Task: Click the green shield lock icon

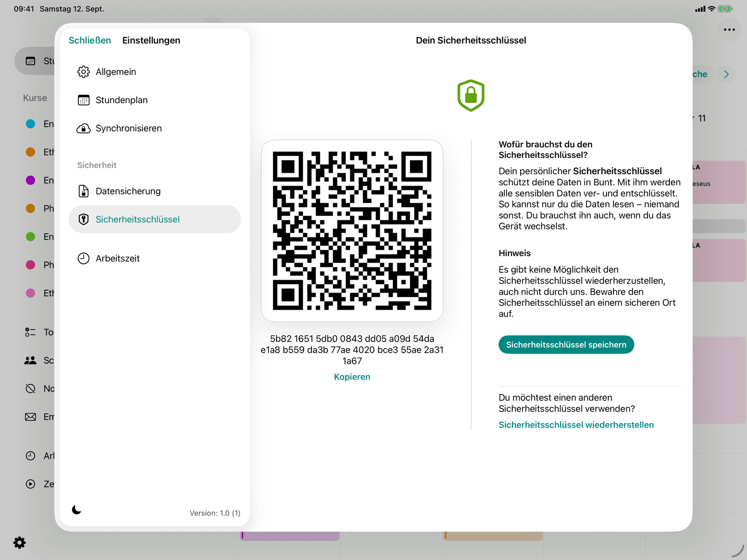Action: click(x=471, y=96)
